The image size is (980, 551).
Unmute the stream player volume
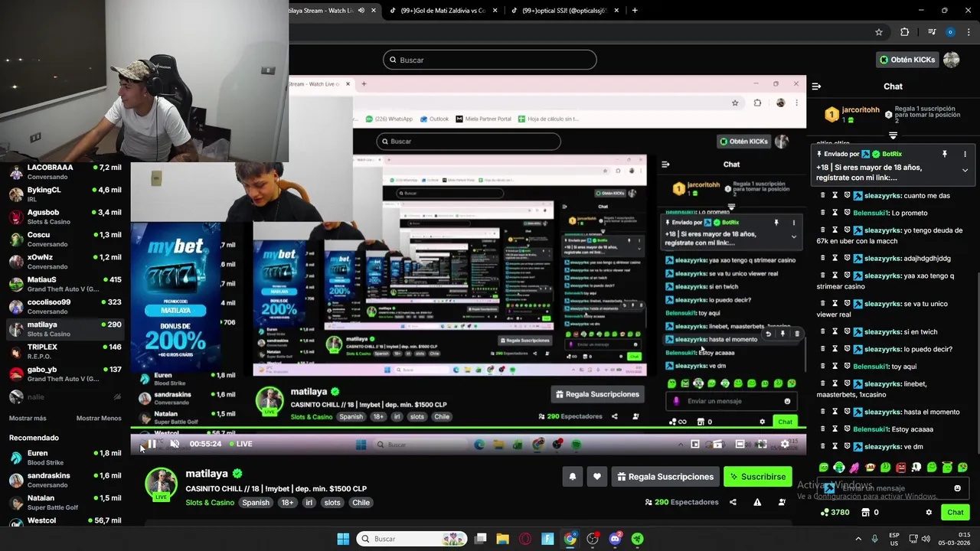[x=175, y=444]
